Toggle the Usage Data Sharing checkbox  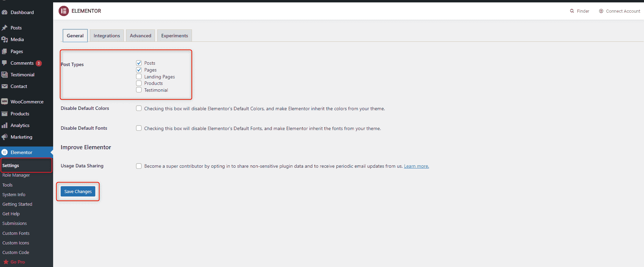click(x=139, y=166)
